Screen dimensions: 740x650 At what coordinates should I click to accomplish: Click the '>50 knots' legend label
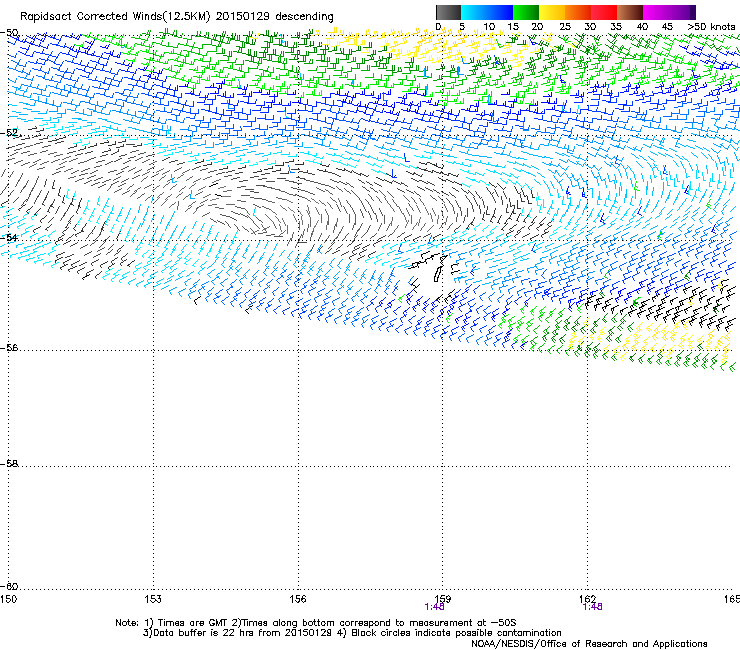pos(711,27)
